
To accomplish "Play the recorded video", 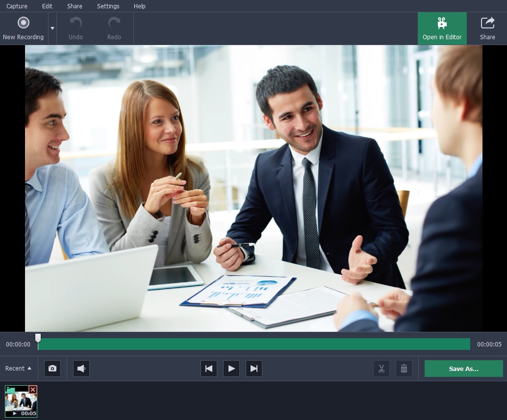I will click(x=231, y=369).
